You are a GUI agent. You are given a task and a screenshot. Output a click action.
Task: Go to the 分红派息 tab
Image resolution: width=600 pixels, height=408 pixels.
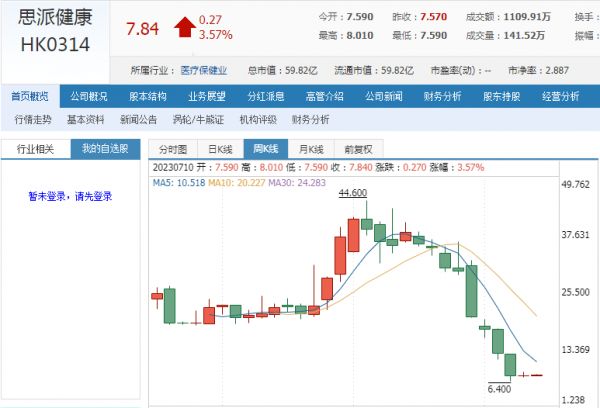click(266, 97)
